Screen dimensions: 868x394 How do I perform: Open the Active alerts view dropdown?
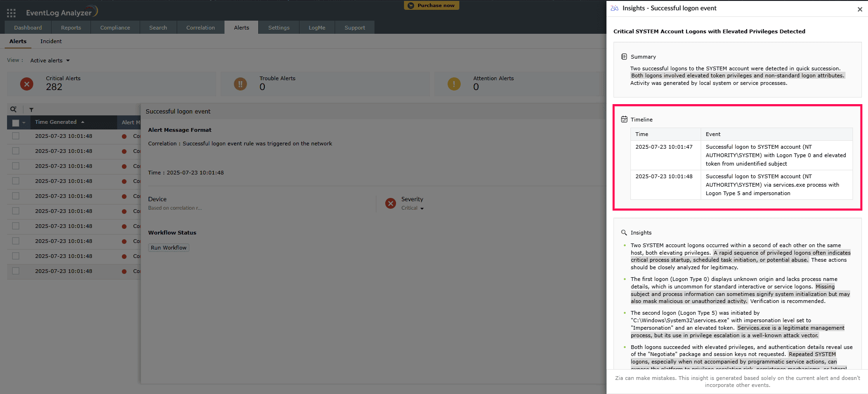click(50, 61)
